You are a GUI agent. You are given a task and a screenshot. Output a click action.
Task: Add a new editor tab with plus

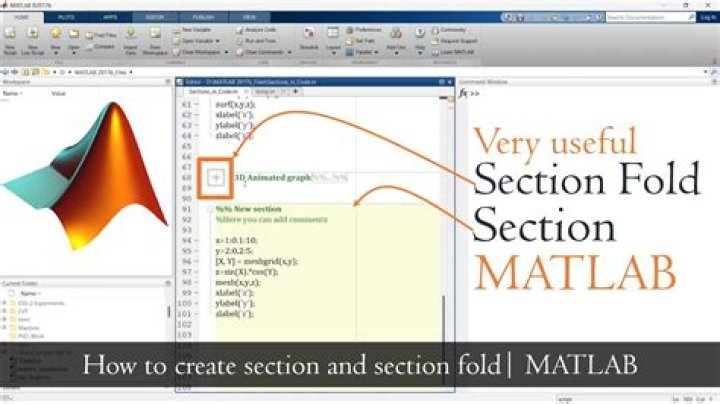295,92
